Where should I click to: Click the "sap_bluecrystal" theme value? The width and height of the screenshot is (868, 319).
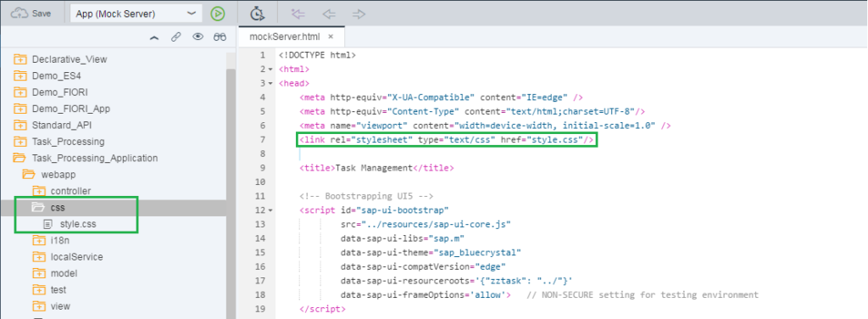476,253
